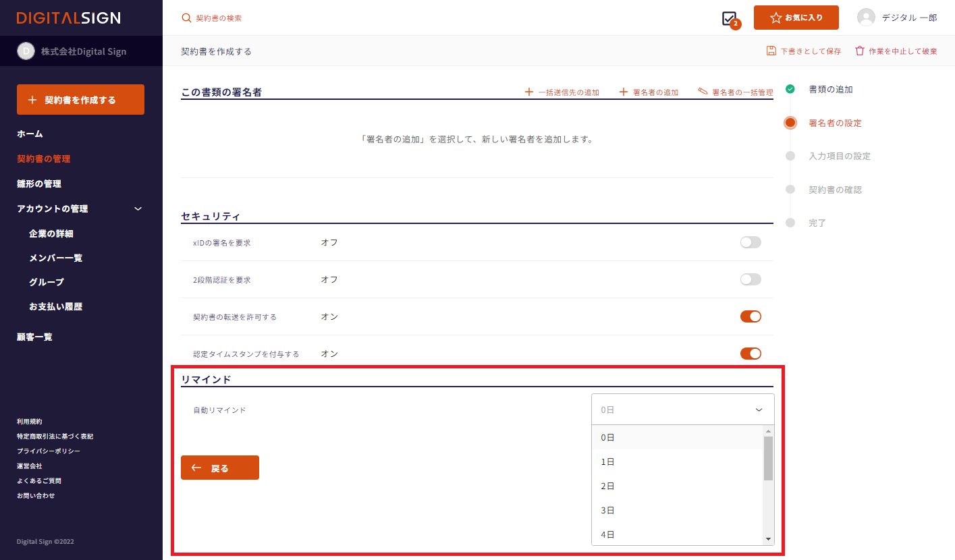Click the お気に入り favorites button

click(x=796, y=18)
